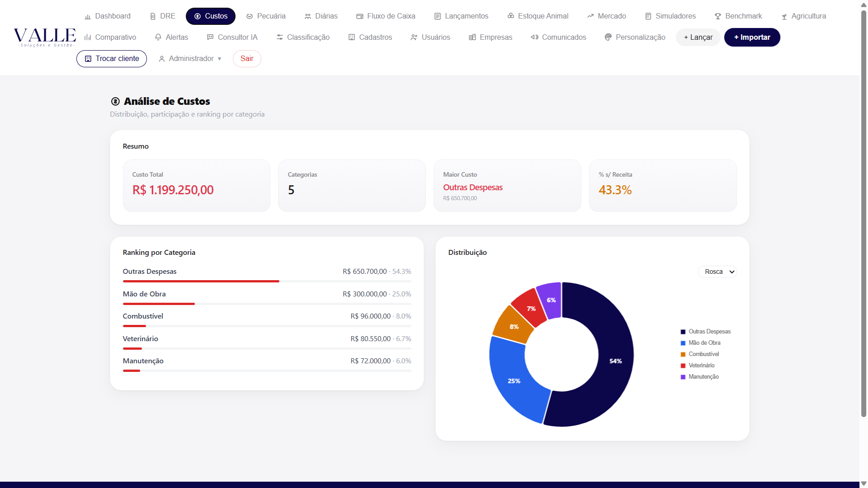Click the VALLE logo
Screen dimensions: 868x488
pyautogui.click(x=45, y=37)
